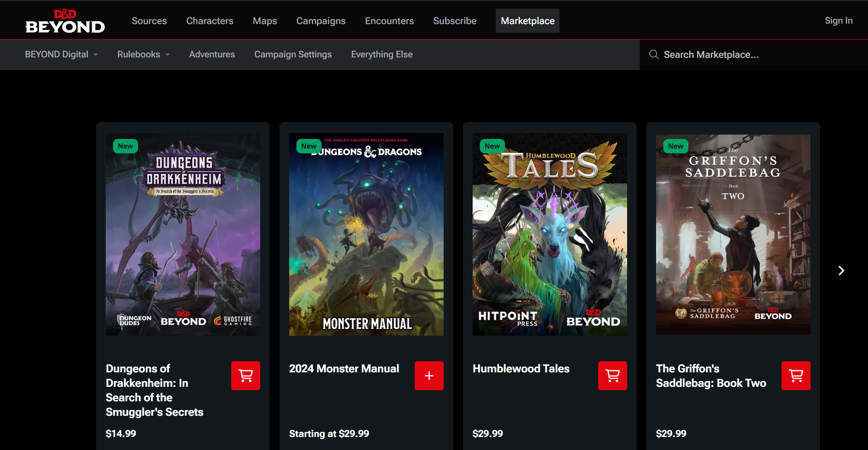Image resolution: width=868 pixels, height=450 pixels.
Task: Click the Humblewood Tales title
Action: click(x=521, y=368)
